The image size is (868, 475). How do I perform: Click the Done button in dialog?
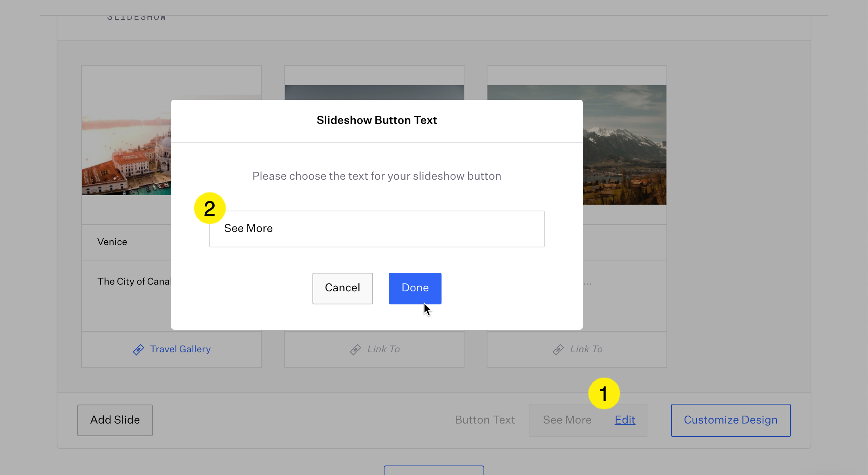(x=415, y=288)
